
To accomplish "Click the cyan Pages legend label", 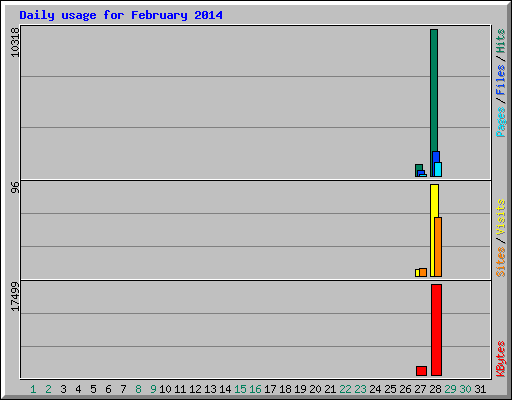I will tap(500, 122).
